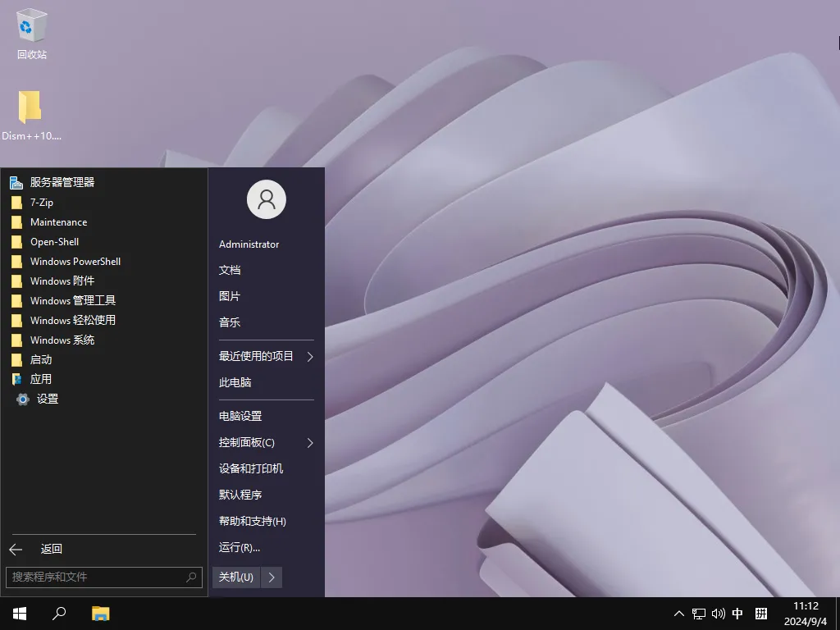
Task: Open the Recycle Bin 回收站
Action: click(30, 25)
